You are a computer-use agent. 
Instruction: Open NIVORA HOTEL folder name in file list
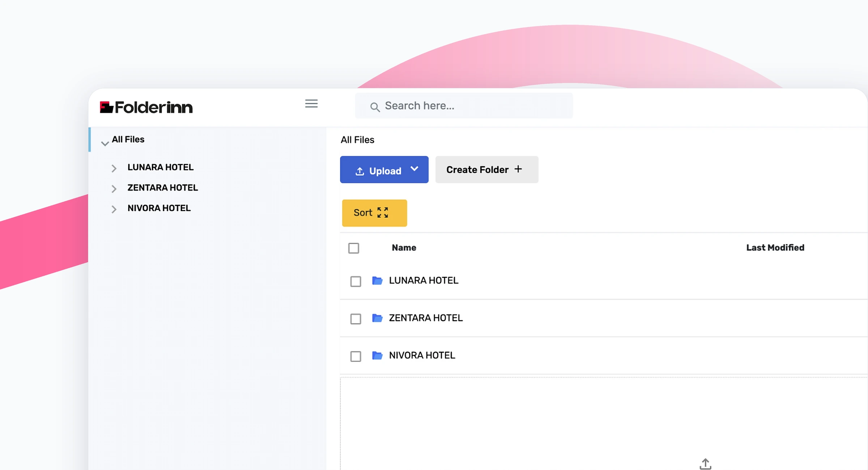[422, 356]
